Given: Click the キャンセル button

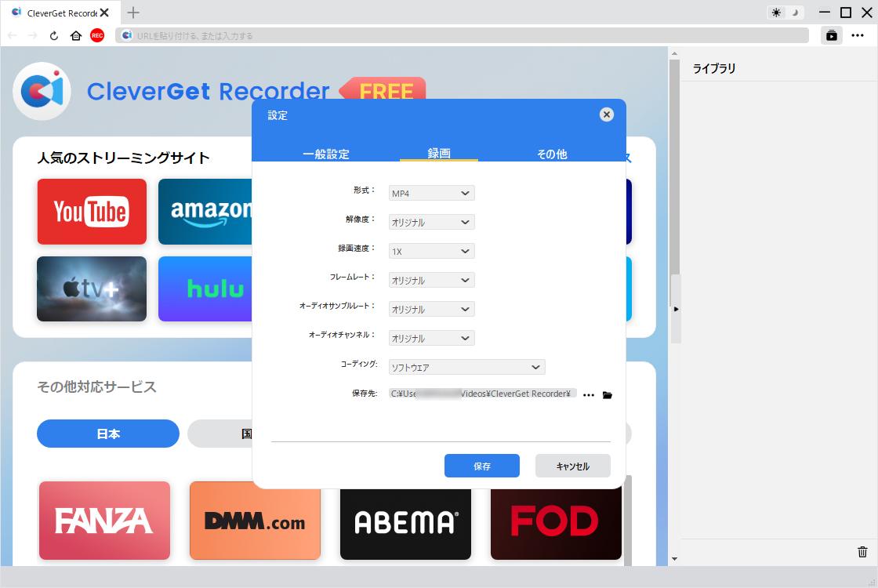Looking at the screenshot, I should pos(573,466).
